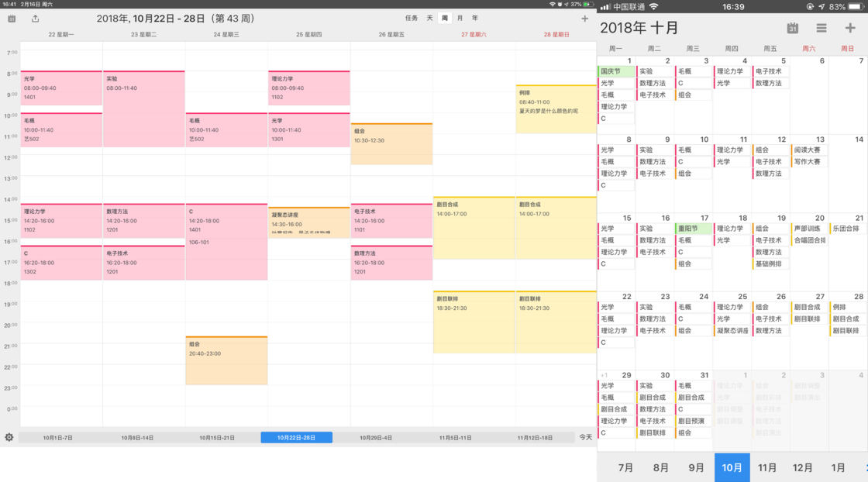Screen dimensions: 868x482
Task: Tap week title 2018年, 10月22日 - 28日
Action: point(175,19)
